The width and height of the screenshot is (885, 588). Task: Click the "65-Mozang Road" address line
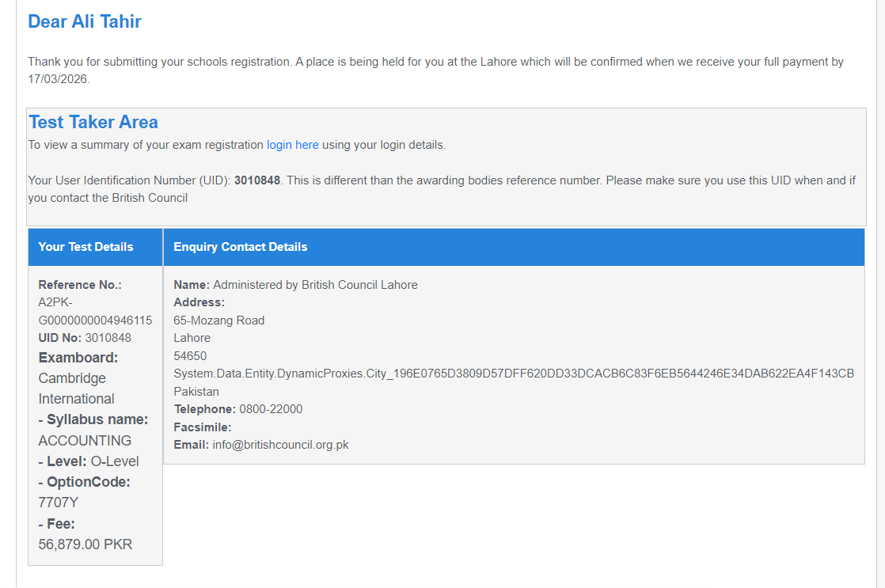coord(218,321)
